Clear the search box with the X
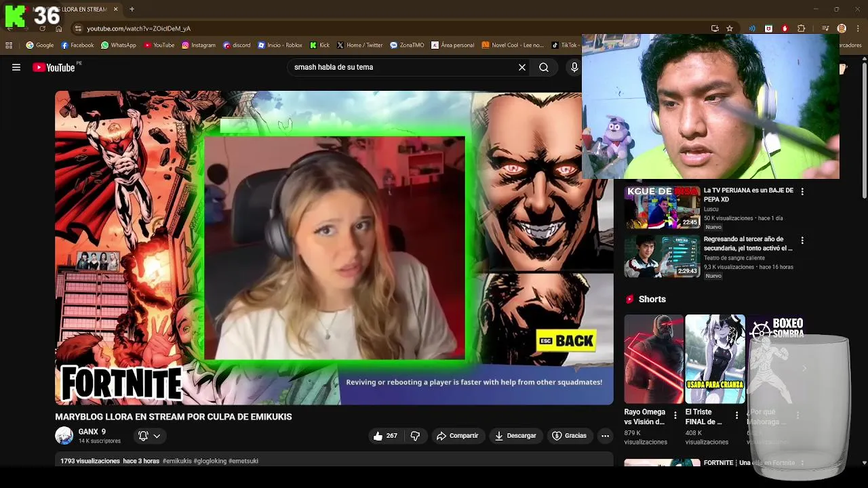Screen dimensions: 868x488 522,67
